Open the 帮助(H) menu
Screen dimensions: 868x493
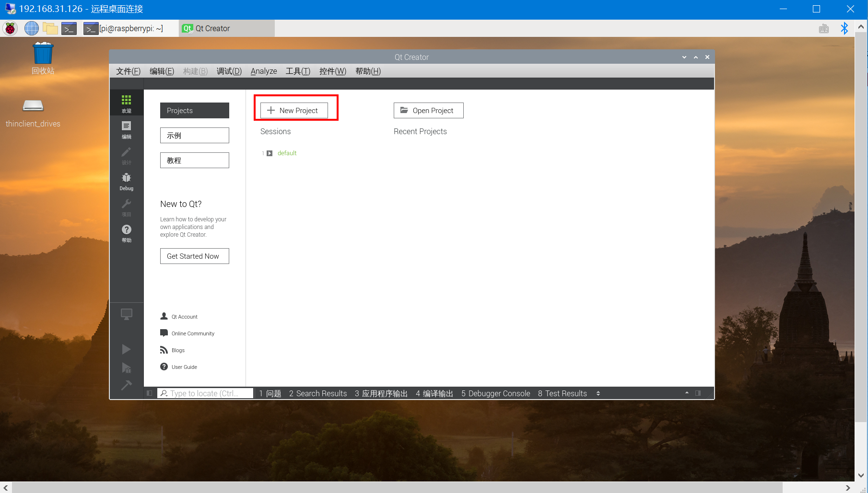(368, 71)
